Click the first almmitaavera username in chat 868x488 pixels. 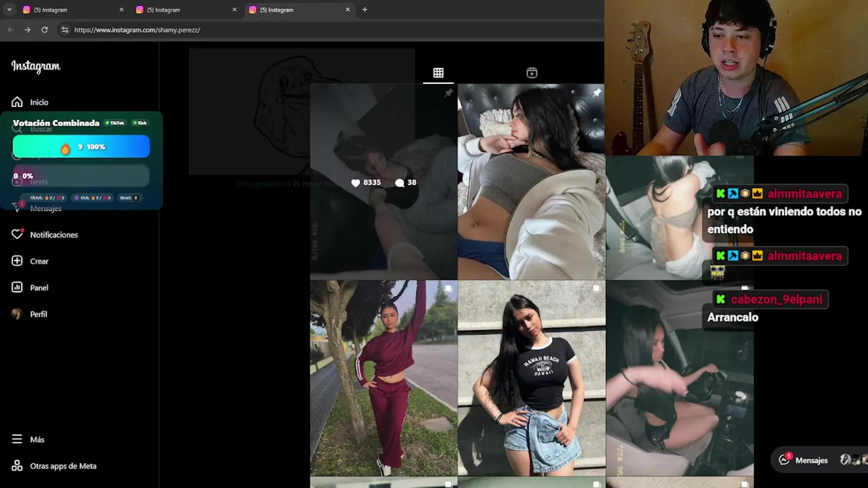coord(804,194)
